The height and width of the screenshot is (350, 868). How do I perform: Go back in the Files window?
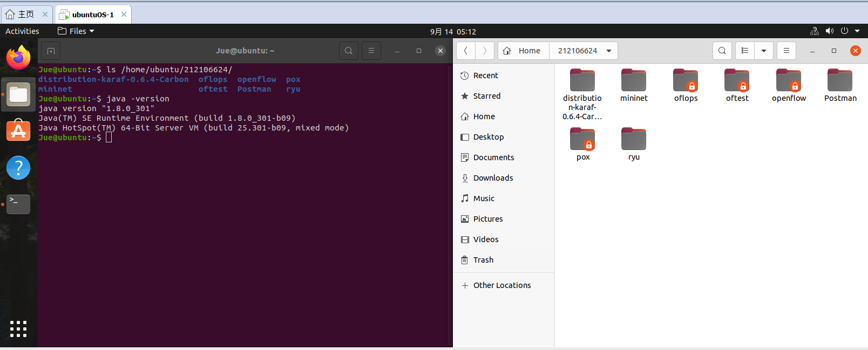coord(466,51)
